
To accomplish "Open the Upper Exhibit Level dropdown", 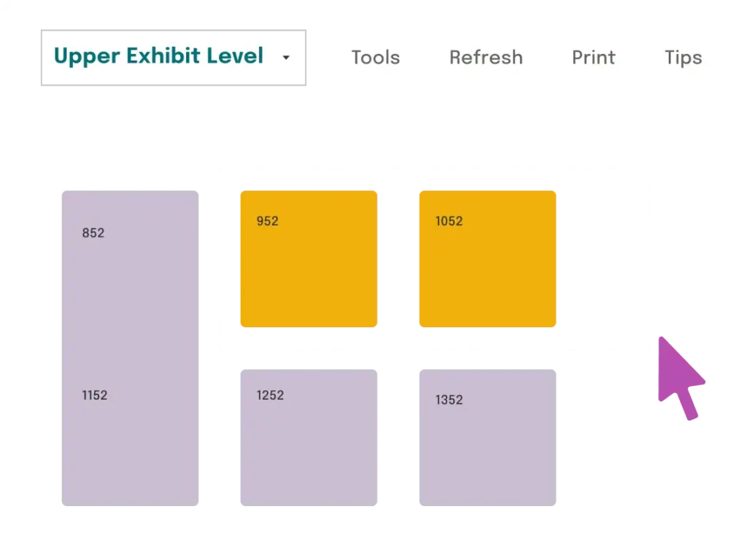I will 173,58.
